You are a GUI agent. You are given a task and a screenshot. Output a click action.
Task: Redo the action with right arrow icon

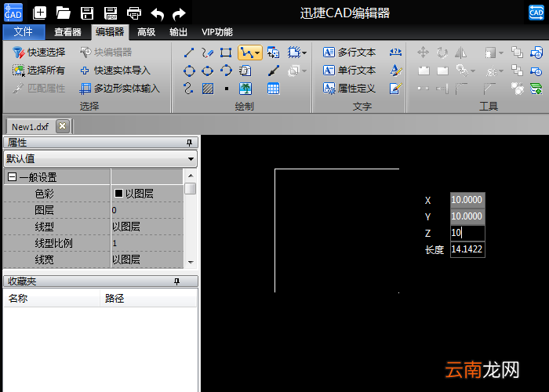coord(180,14)
